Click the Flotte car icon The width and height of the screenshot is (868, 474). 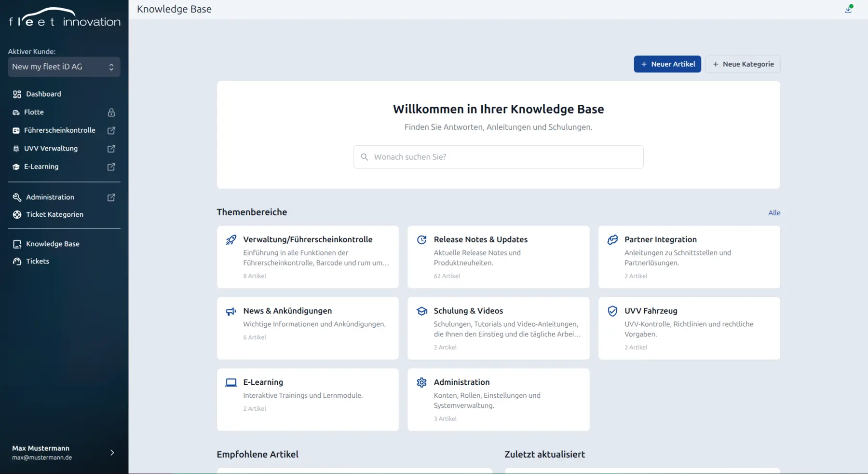coord(16,112)
